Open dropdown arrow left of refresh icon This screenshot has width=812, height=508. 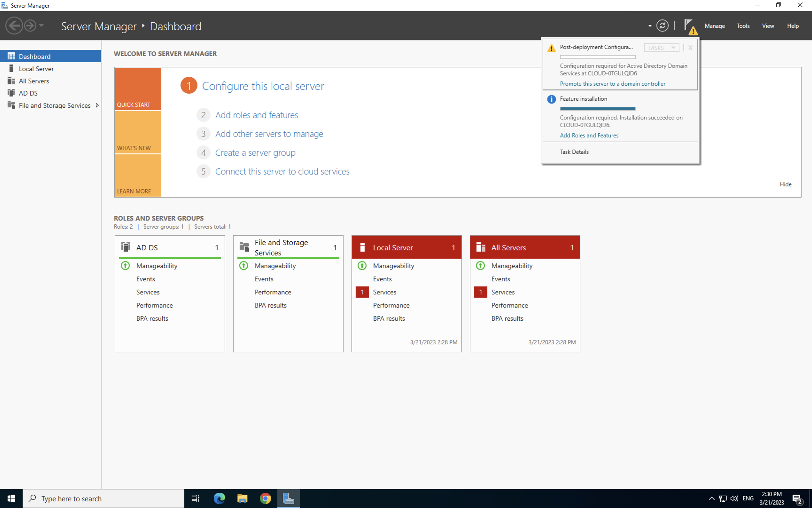[650, 26]
